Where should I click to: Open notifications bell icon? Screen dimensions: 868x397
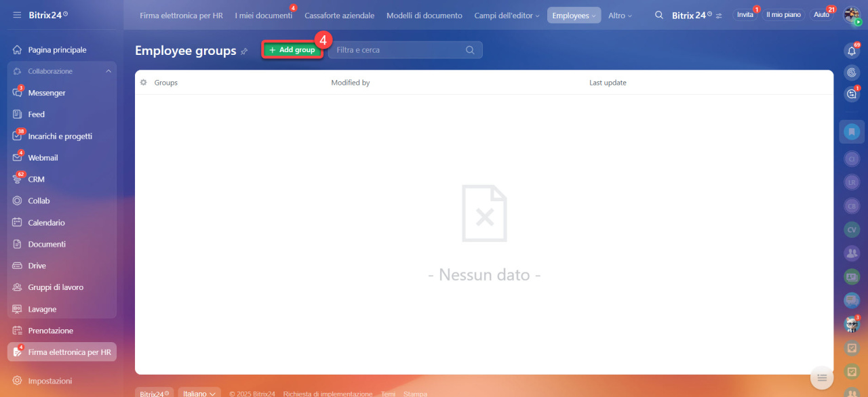852,51
